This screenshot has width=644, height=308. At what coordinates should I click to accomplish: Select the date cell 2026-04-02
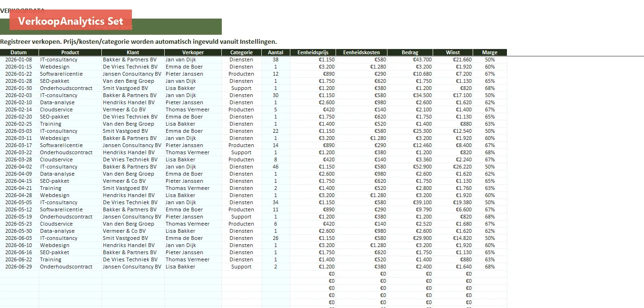coord(19,167)
